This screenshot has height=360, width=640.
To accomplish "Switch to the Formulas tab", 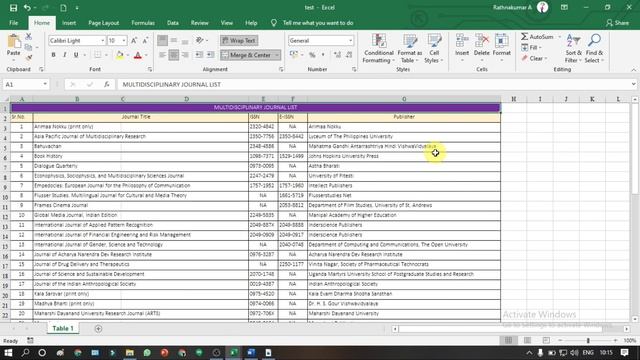I will point(143,23).
